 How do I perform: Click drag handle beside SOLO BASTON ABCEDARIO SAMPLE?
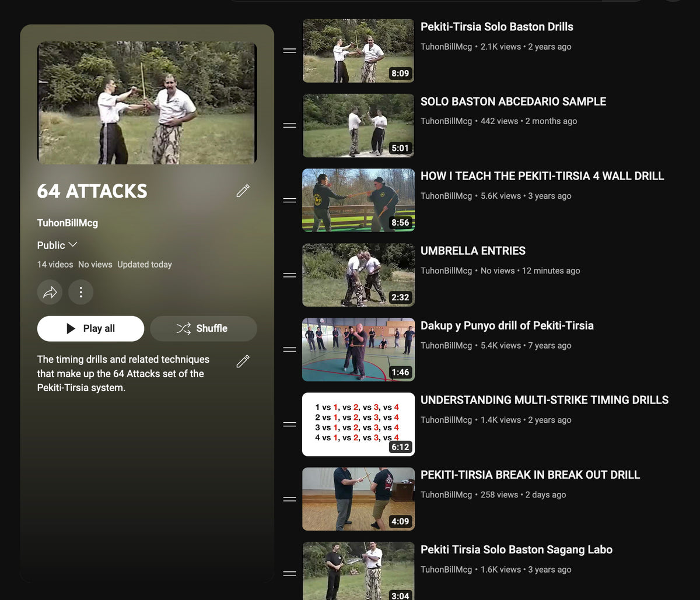click(x=289, y=125)
